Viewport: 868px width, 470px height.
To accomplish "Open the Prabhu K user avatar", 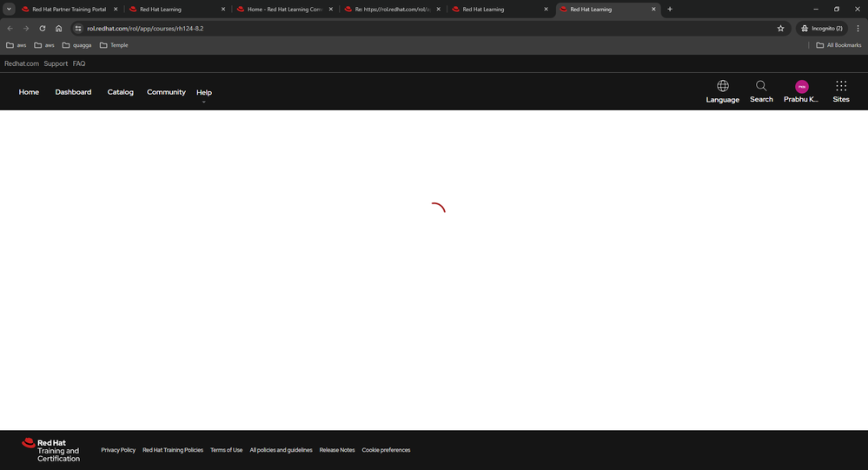I will pyautogui.click(x=801, y=87).
